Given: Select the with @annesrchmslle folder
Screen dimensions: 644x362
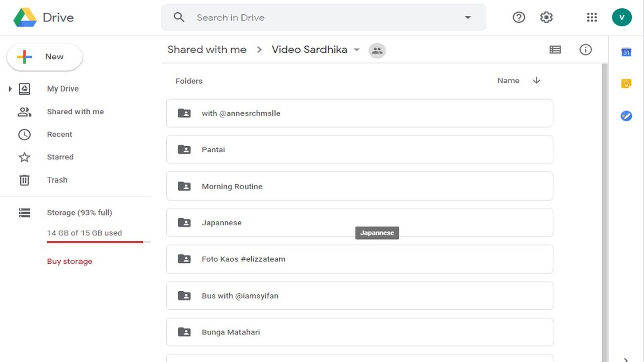Looking at the screenshot, I should (360, 113).
